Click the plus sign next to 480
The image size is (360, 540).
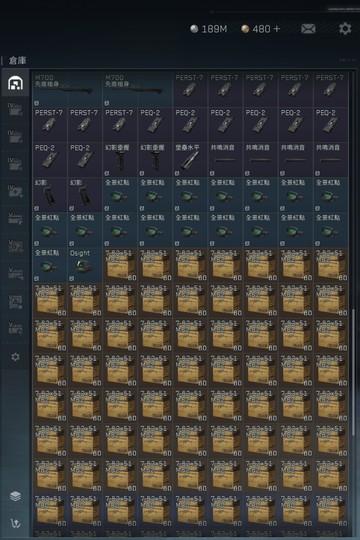coord(276,29)
